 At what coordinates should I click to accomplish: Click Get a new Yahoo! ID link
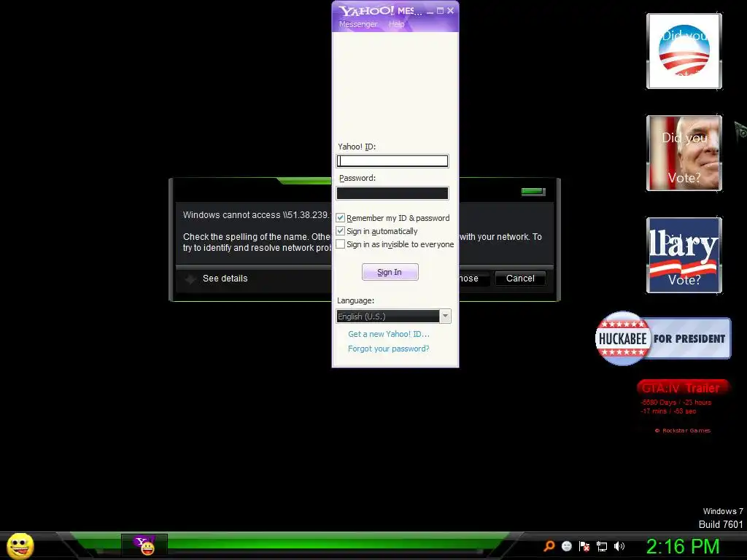tap(389, 334)
